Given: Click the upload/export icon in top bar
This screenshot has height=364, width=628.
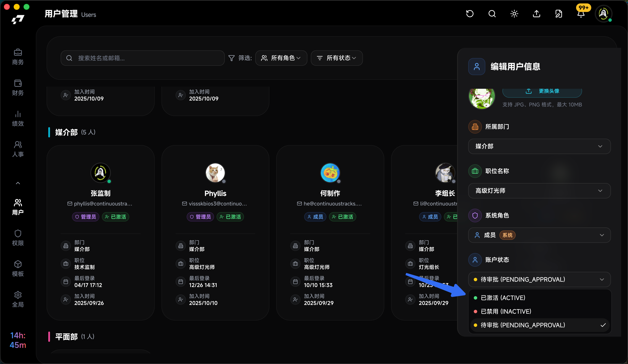Looking at the screenshot, I should click(536, 14).
